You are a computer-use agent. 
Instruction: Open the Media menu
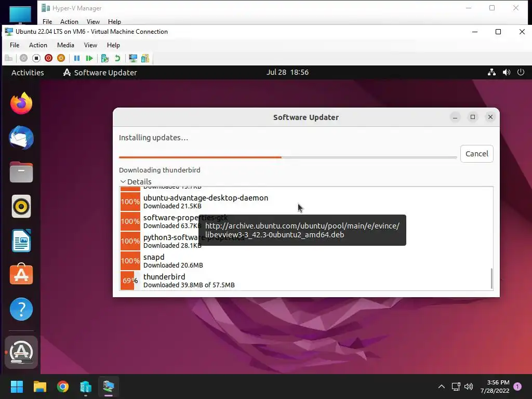click(x=65, y=45)
